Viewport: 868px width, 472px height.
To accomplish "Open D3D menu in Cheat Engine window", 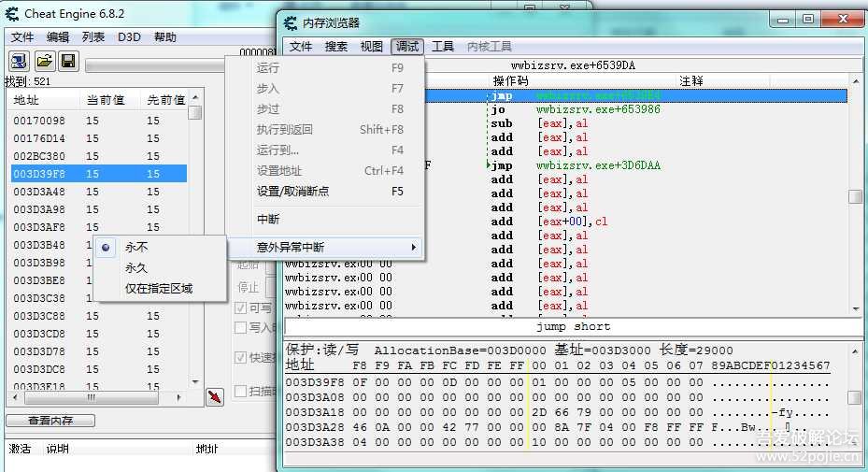I will (x=129, y=37).
